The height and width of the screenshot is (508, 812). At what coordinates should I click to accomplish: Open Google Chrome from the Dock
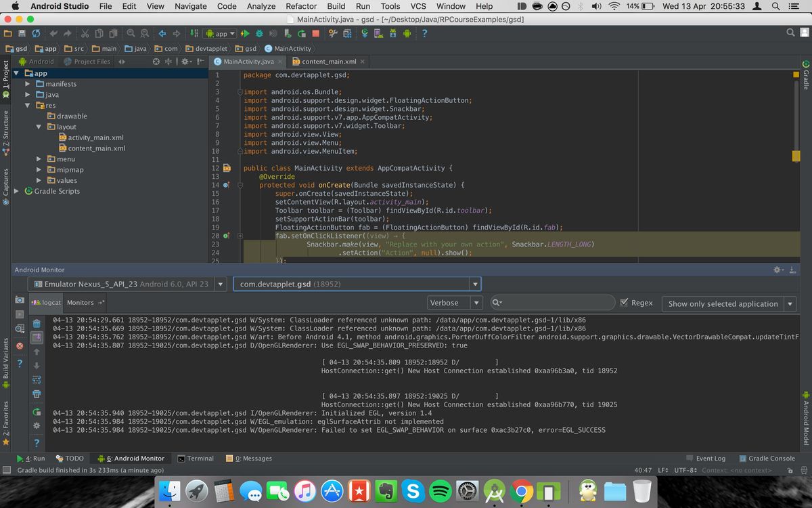pos(522,490)
